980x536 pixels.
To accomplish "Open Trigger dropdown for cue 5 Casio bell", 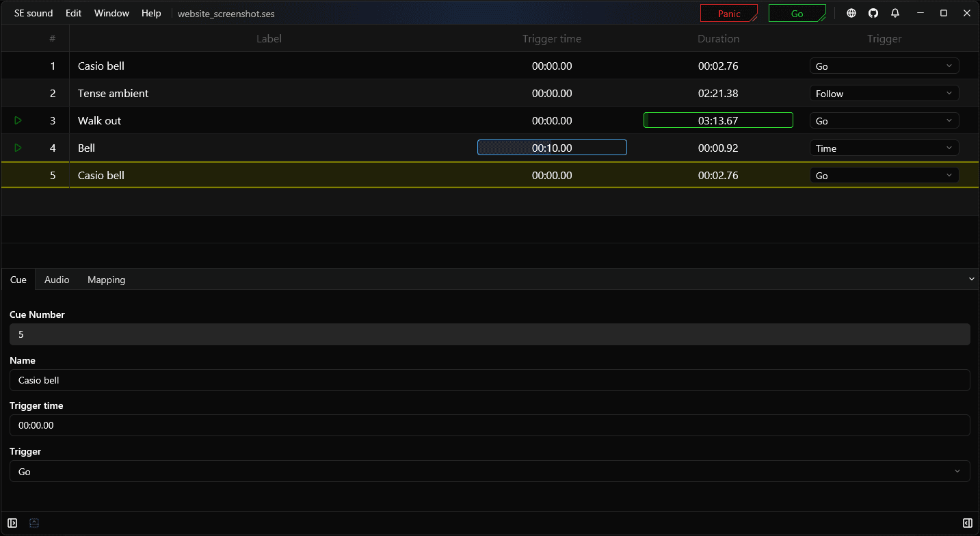I will tap(884, 176).
